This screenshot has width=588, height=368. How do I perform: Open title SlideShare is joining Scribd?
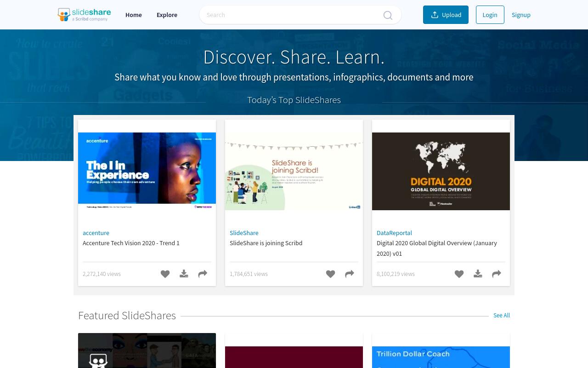pos(266,243)
